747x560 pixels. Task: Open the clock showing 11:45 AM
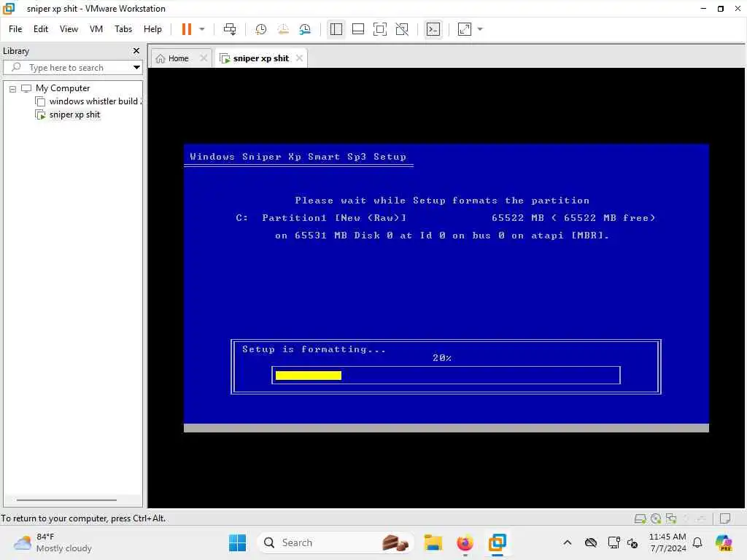tap(667, 542)
